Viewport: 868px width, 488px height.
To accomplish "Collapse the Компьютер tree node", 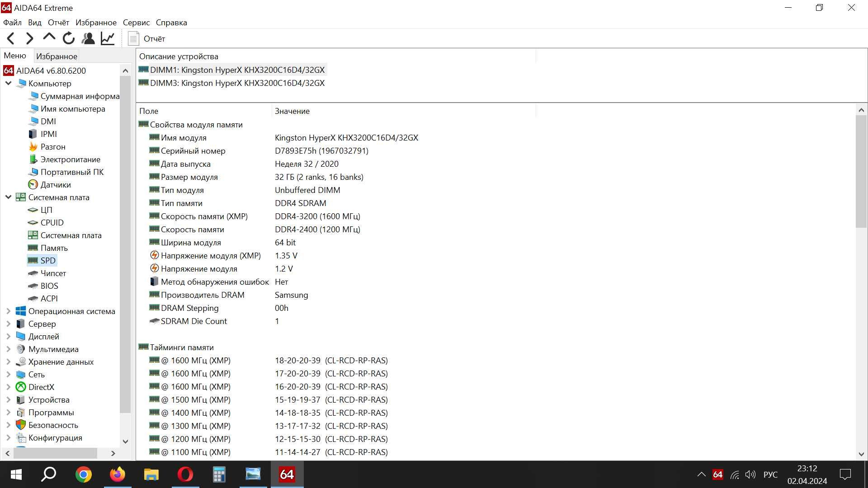I will (x=8, y=83).
